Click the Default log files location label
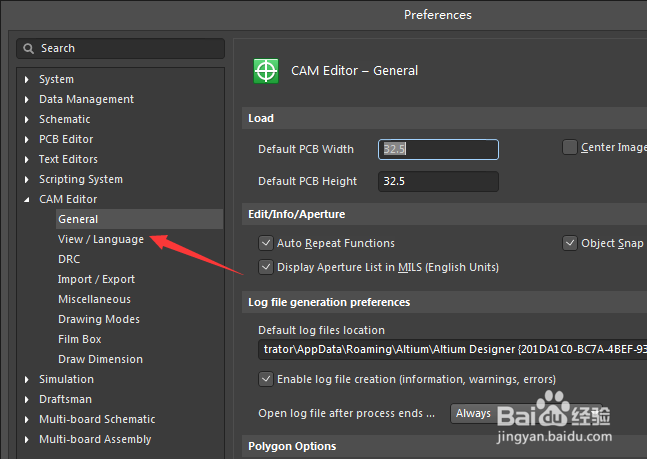Viewport: 647px width, 459px height. pyautogui.click(x=321, y=330)
